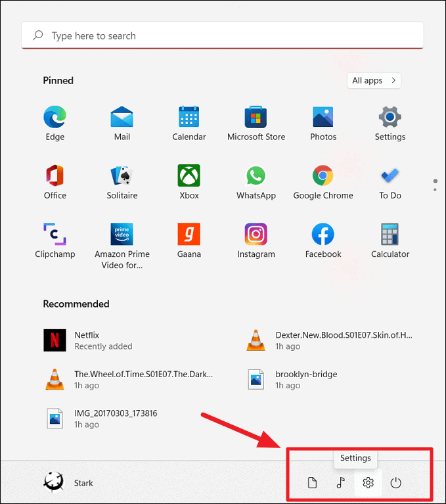Image resolution: width=446 pixels, height=504 pixels.
Task: Launch the Mail app
Action: [122, 123]
